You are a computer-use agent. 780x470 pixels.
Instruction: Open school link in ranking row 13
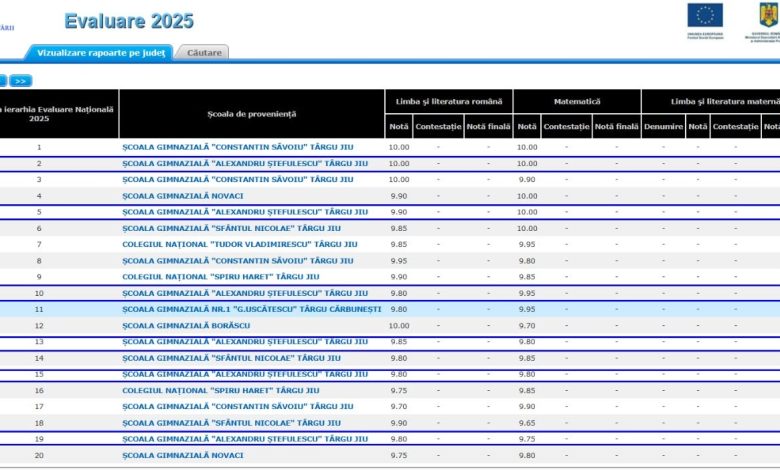(245, 342)
